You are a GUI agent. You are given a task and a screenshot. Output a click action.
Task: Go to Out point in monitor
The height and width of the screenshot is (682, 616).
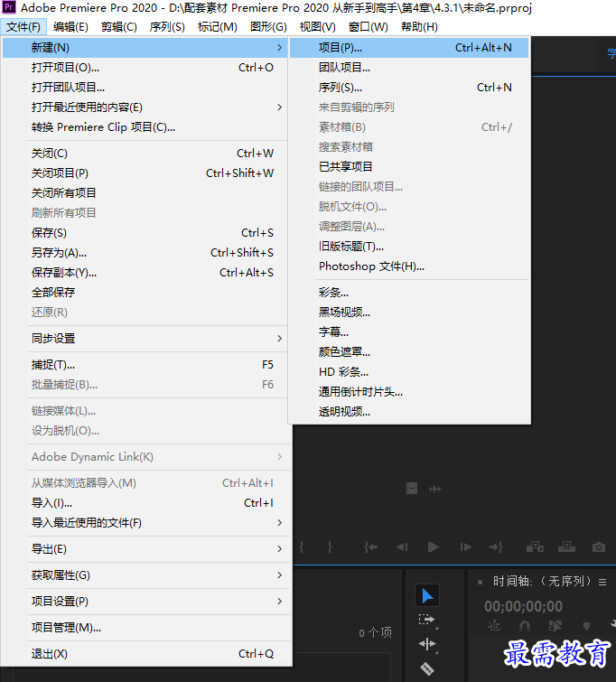point(496,547)
